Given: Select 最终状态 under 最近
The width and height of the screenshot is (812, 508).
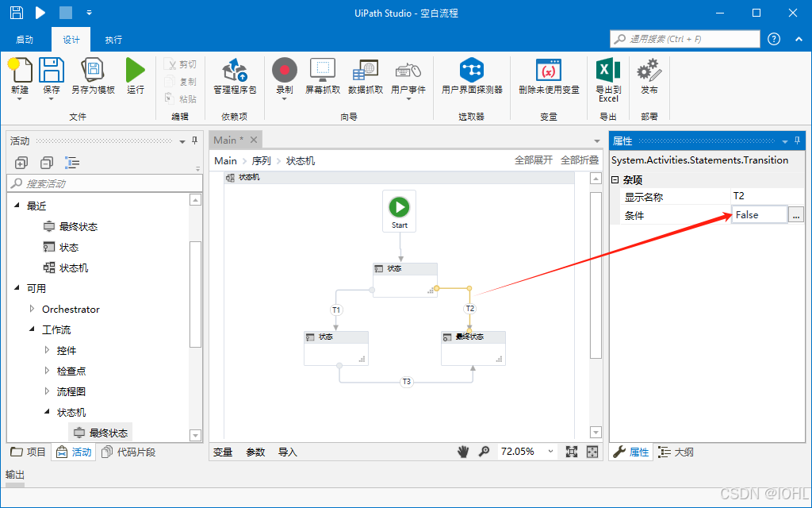Looking at the screenshot, I should (79, 226).
